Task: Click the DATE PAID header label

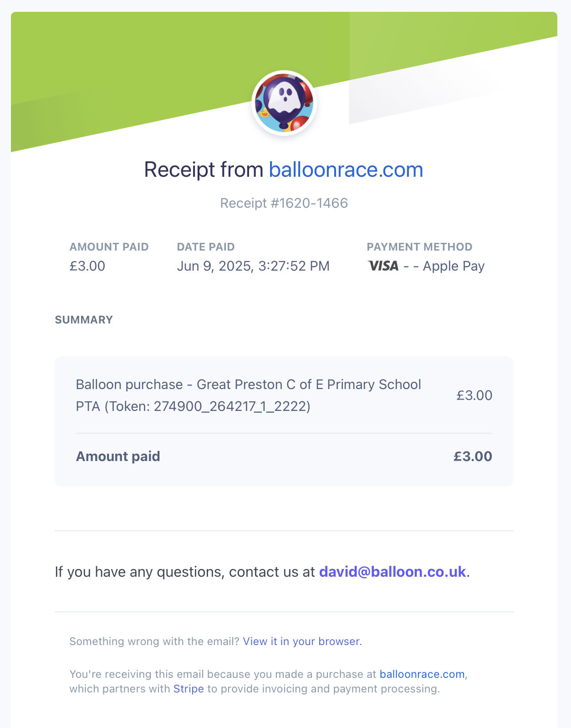Action: [206, 247]
